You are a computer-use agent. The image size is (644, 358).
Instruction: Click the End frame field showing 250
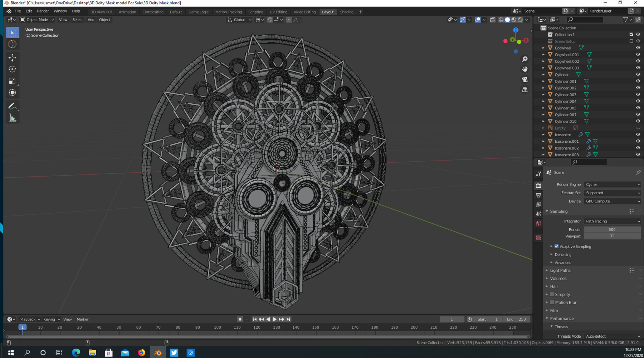tap(516, 319)
